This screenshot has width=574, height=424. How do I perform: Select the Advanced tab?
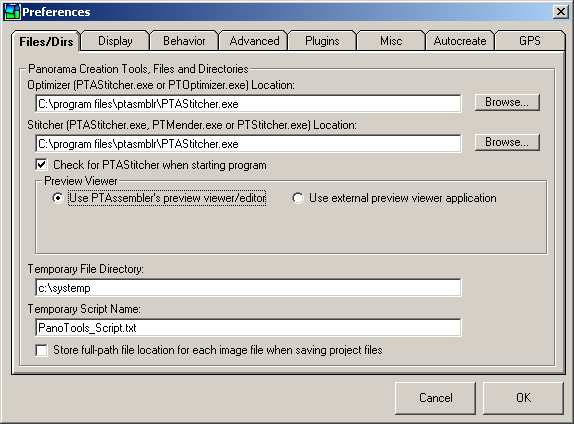(254, 41)
